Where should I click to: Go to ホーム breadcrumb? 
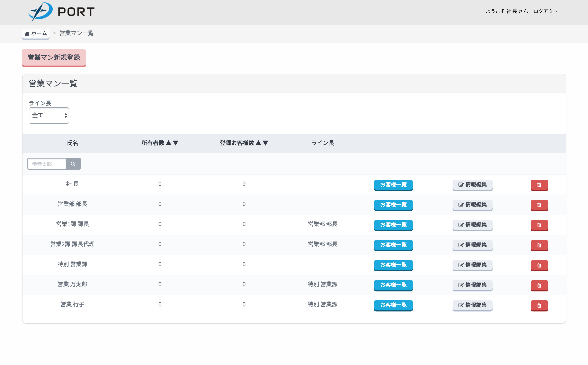point(36,33)
